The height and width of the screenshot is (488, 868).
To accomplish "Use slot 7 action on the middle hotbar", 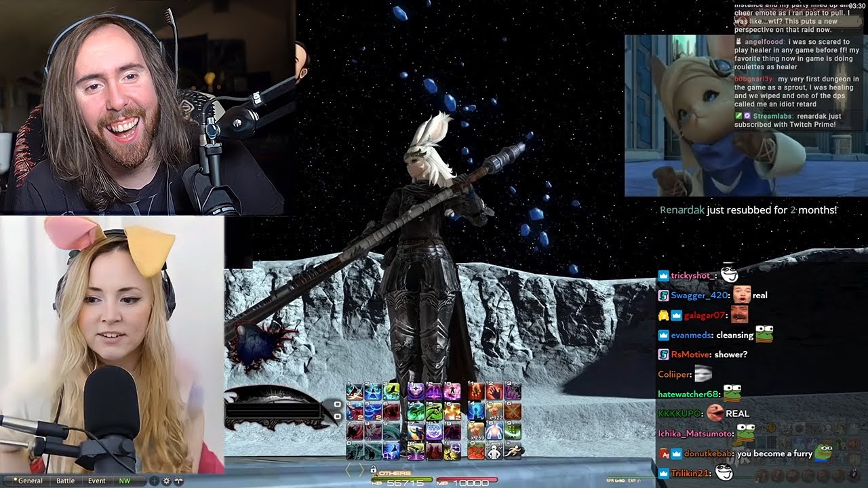I will click(x=416, y=430).
